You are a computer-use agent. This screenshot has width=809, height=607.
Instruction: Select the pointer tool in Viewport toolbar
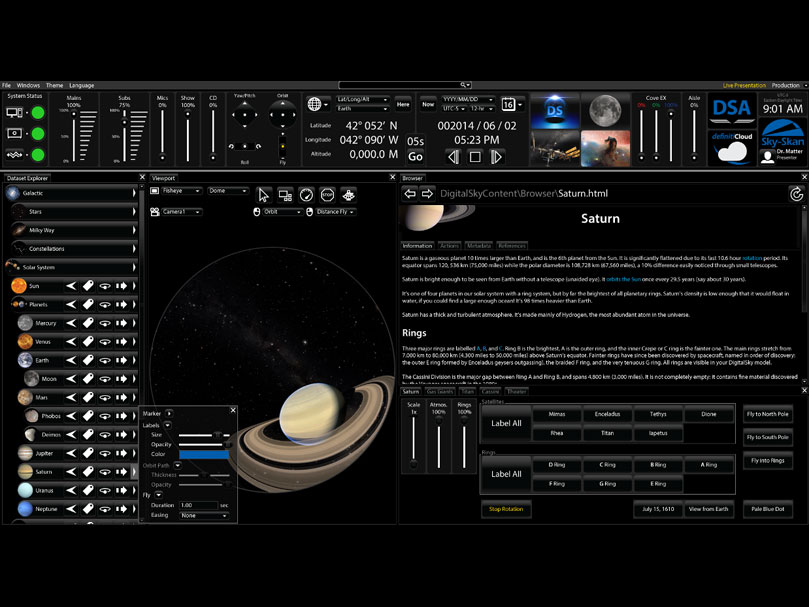pos(265,194)
